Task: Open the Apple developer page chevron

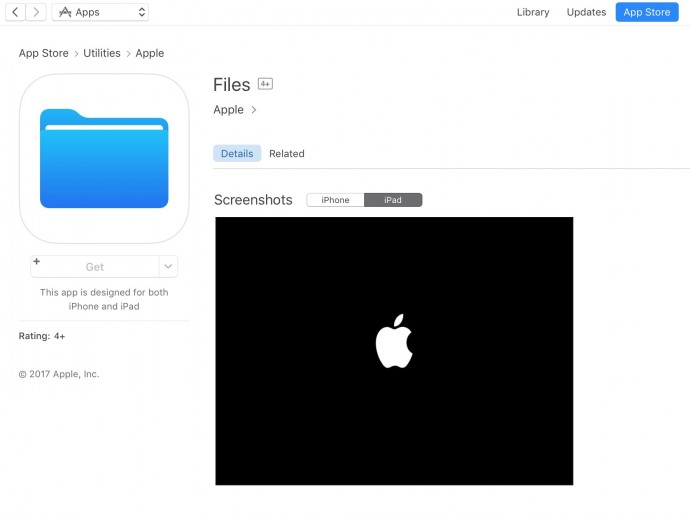Action: coord(254,110)
